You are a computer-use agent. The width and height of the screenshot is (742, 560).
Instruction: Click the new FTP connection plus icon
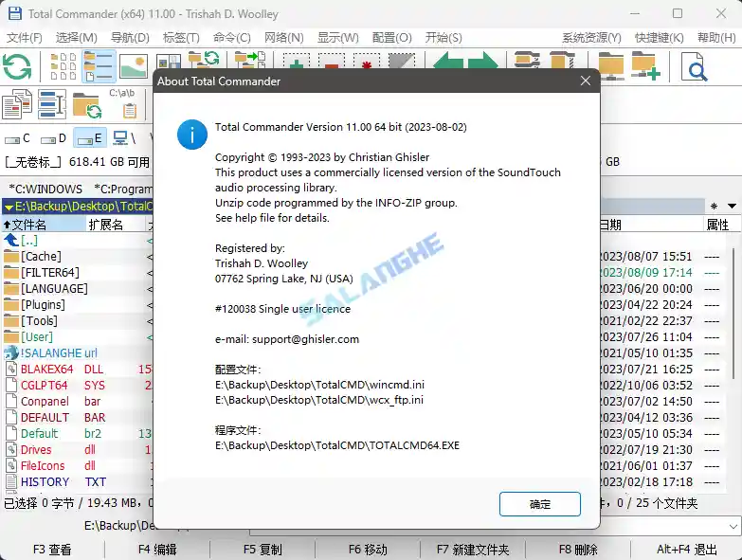[646, 66]
